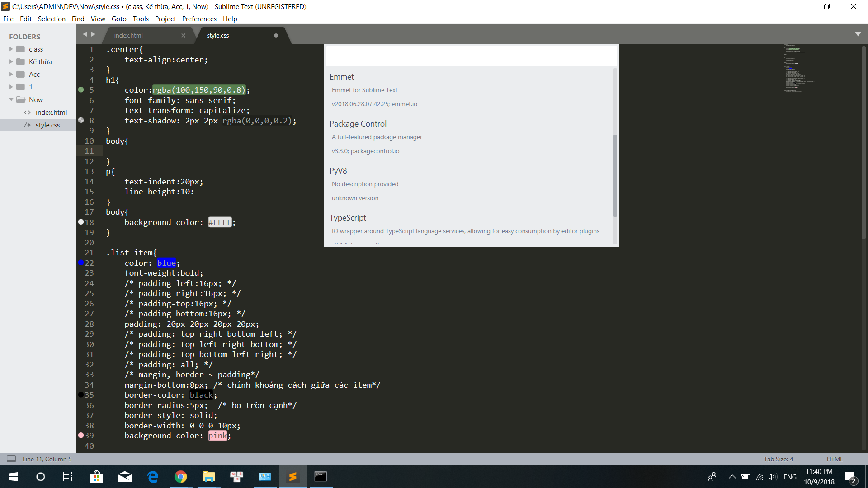Open the tab overflow dropdown arrow

(858, 34)
